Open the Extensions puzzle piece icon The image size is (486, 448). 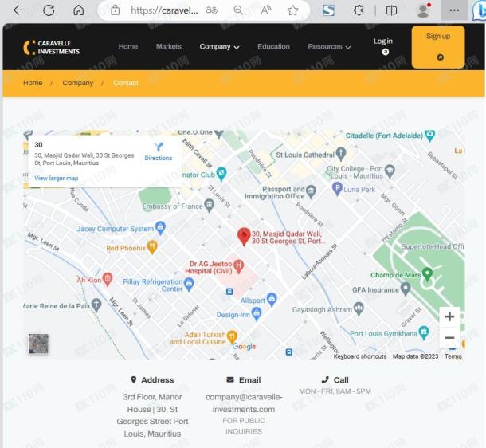[359, 10]
